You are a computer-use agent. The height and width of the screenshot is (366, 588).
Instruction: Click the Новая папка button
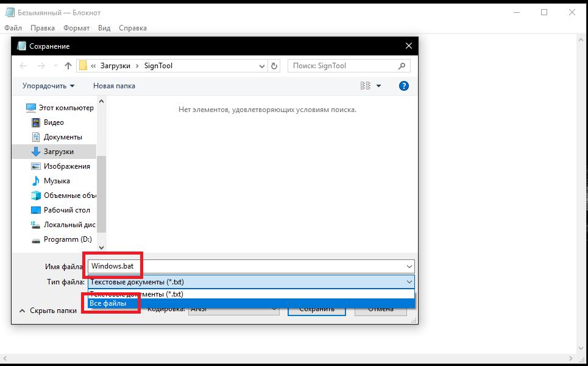point(114,86)
